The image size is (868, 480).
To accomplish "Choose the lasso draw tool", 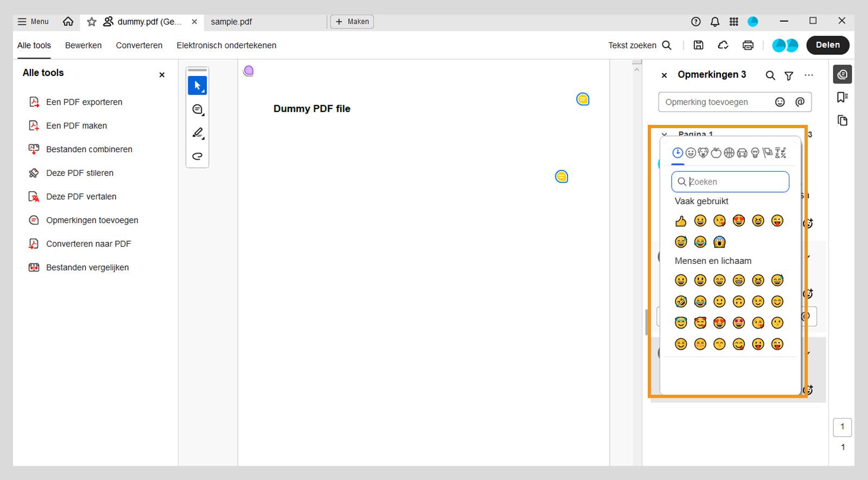I will coord(197,156).
